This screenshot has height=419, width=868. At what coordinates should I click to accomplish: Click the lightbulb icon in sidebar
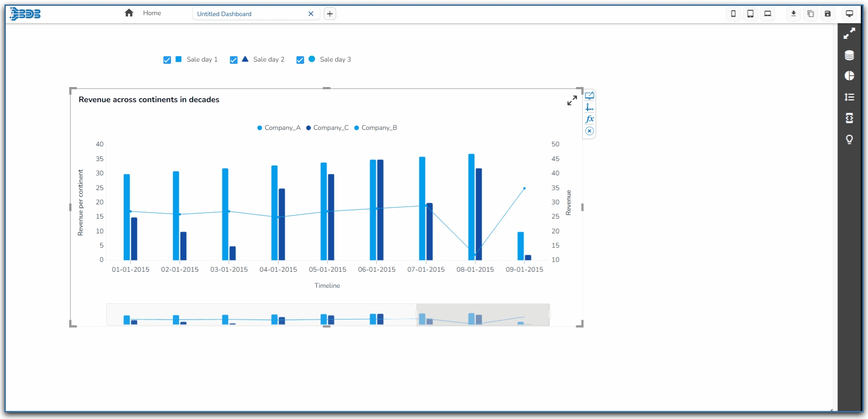[x=849, y=140]
